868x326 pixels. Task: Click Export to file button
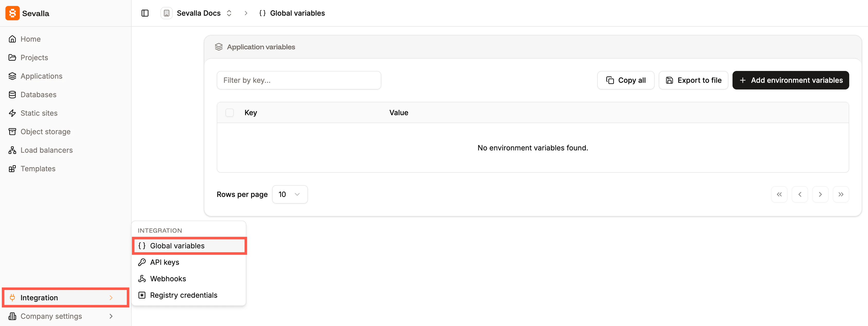693,80
